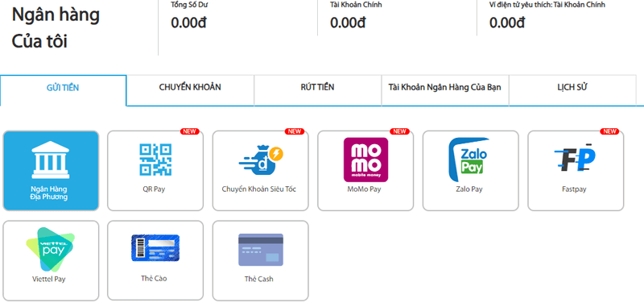644x307 pixels.
Task: Choose the Viettel Pay logo
Action: click(x=50, y=249)
